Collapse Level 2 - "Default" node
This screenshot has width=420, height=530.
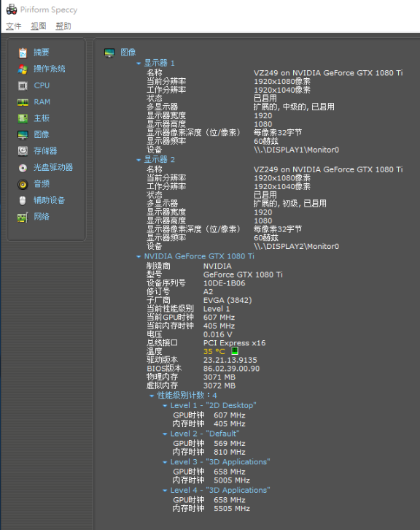(x=165, y=434)
